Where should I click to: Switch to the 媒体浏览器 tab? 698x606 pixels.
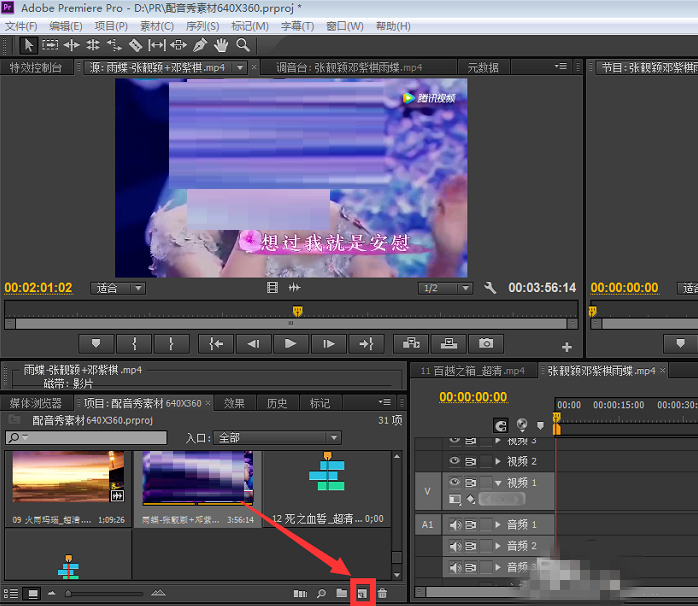pyautogui.click(x=36, y=403)
